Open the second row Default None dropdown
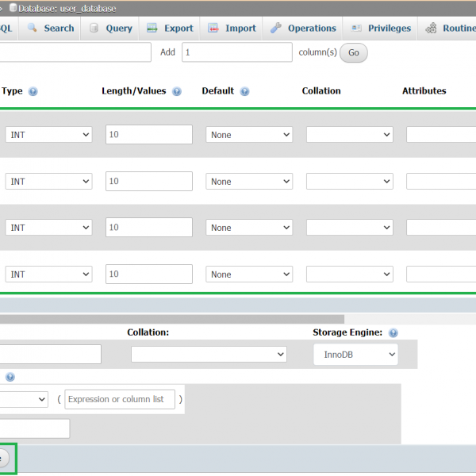This screenshot has height=476, width=476. click(249, 182)
